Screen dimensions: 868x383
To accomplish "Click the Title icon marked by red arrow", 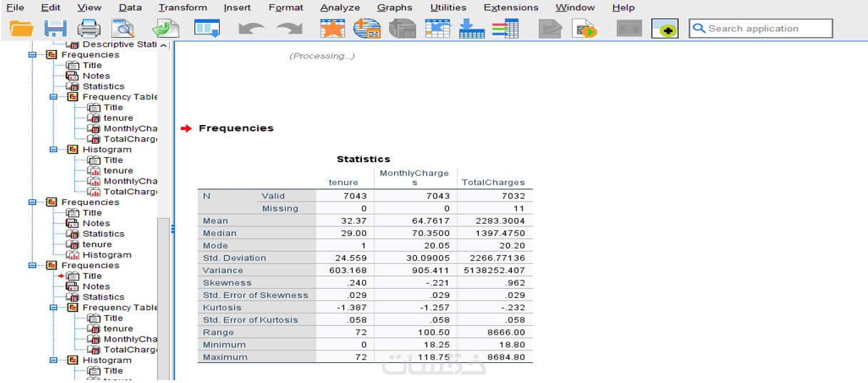I will pos(73,276).
